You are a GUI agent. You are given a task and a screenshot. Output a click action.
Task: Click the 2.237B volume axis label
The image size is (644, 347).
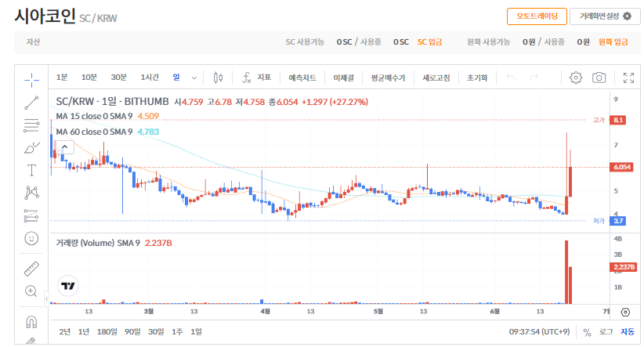pyautogui.click(x=624, y=267)
